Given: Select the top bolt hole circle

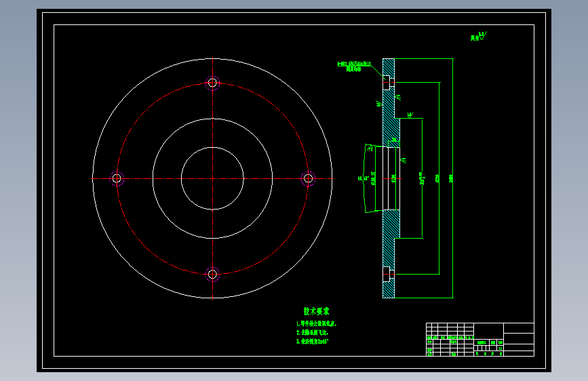Looking at the screenshot, I should coord(213,83).
